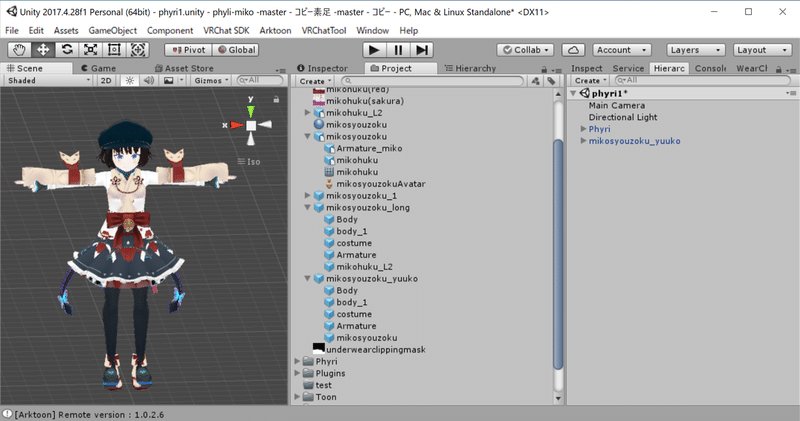This screenshot has width=800, height=421.
Task: Click the Scene view search field
Action: point(260,80)
